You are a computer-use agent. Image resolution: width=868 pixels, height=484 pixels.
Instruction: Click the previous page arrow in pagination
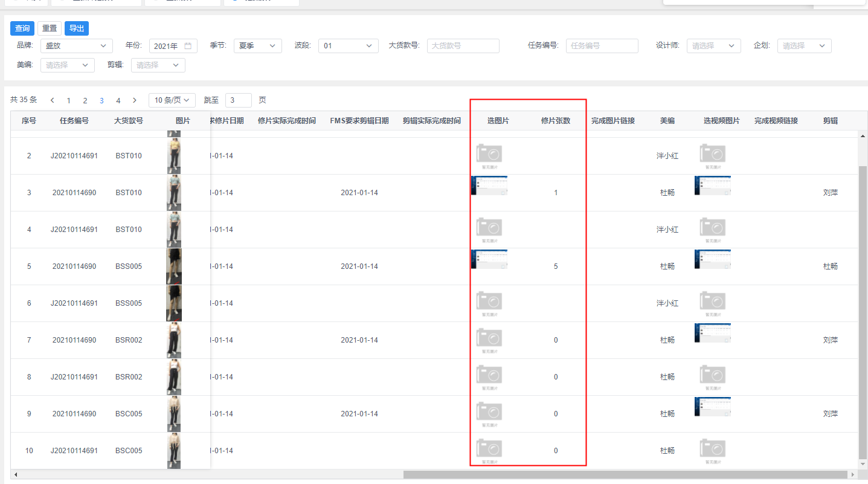[x=53, y=100]
